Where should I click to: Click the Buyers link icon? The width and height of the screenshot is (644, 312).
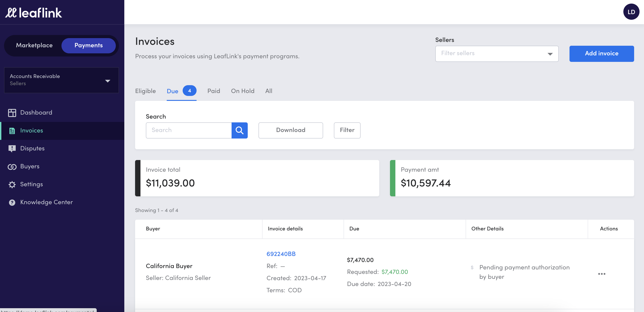point(12,167)
